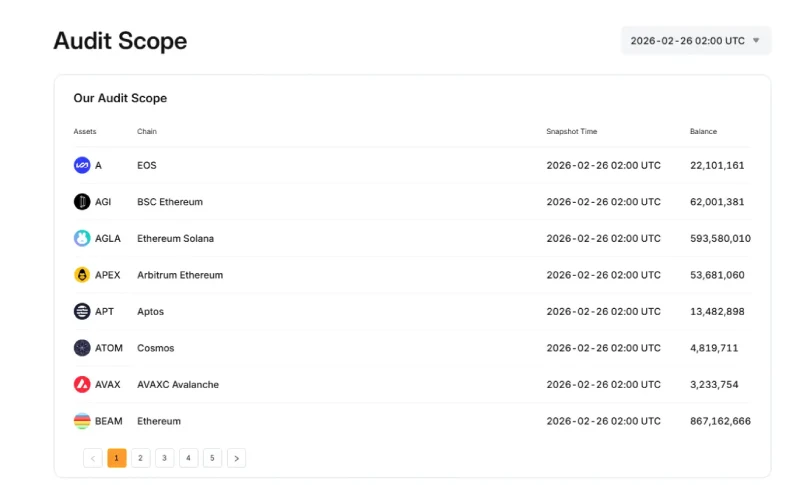Click the AVAX red logo icon
The image size is (800, 485).
click(x=82, y=384)
